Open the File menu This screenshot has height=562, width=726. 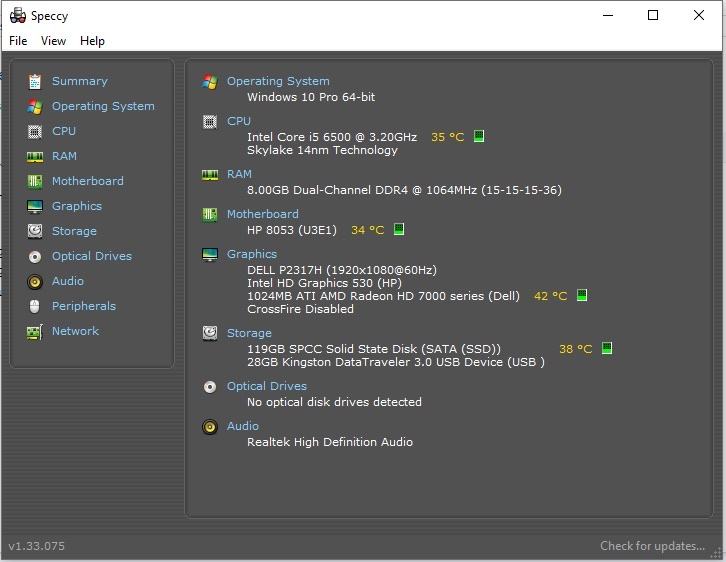18,41
